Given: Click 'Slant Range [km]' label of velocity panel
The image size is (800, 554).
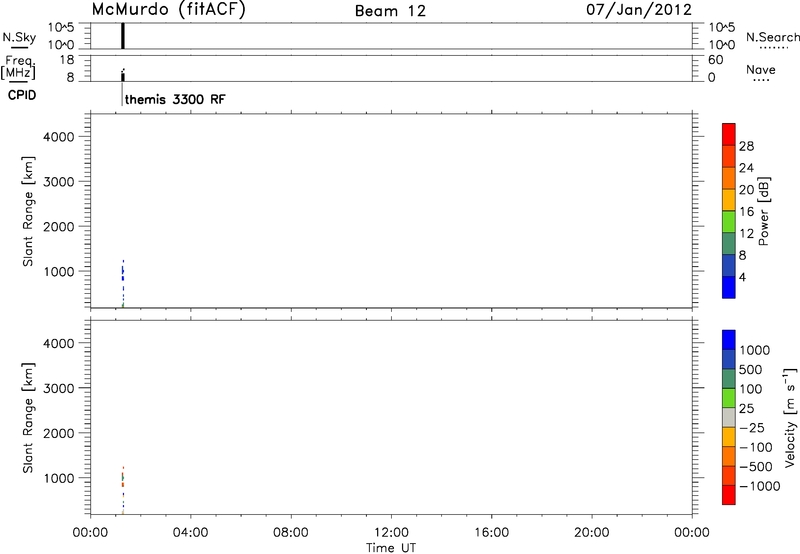Looking at the screenshot, I should click(28, 418).
